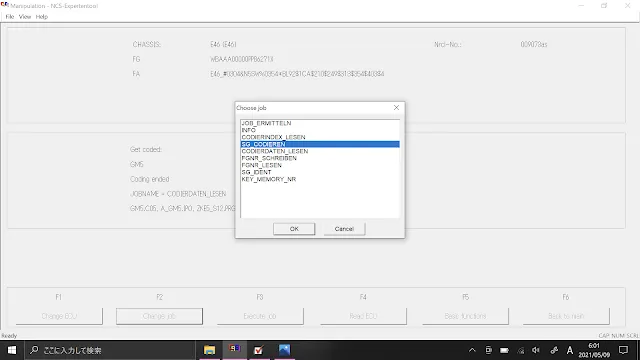Open the Windows Start menu
640x360 pixels.
(12, 350)
